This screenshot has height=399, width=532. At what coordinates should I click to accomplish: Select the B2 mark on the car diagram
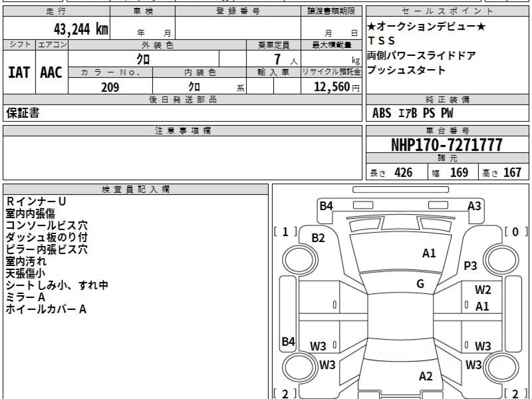[318, 238]
